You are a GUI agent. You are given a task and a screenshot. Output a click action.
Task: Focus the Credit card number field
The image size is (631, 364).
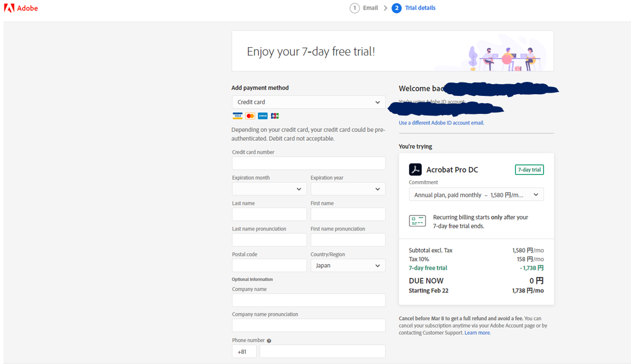coord(308,163)
